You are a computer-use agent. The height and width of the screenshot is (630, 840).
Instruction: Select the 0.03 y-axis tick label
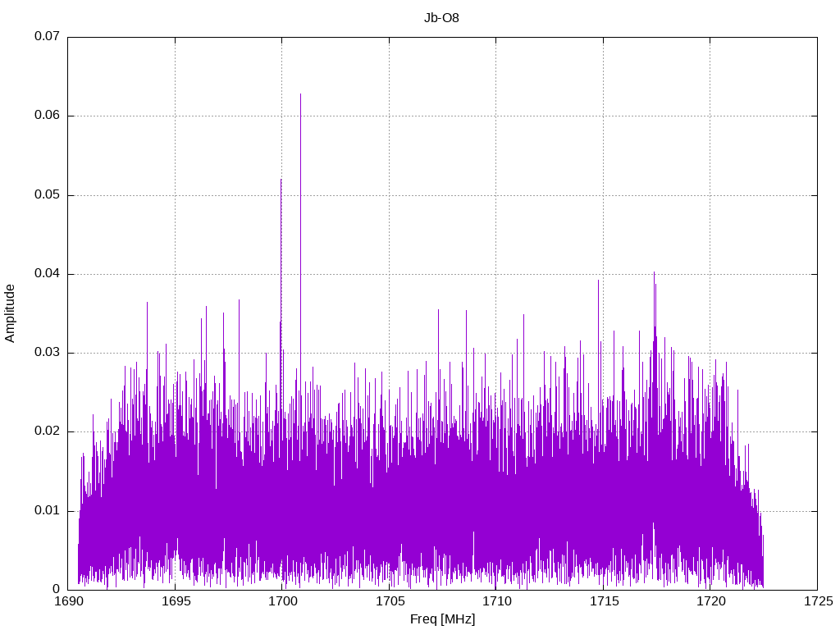(47, 353)
